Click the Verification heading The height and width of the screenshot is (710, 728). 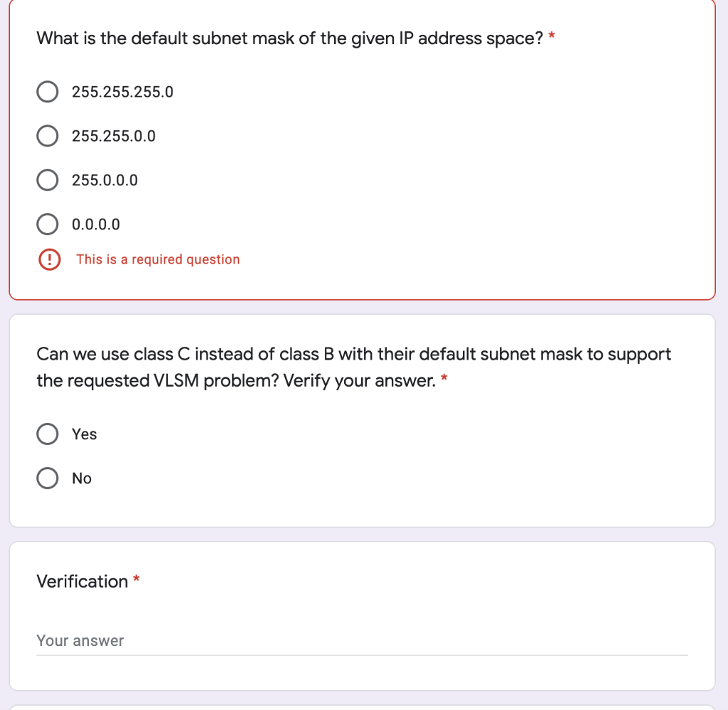pyautogui.click(x=82, y=581)
